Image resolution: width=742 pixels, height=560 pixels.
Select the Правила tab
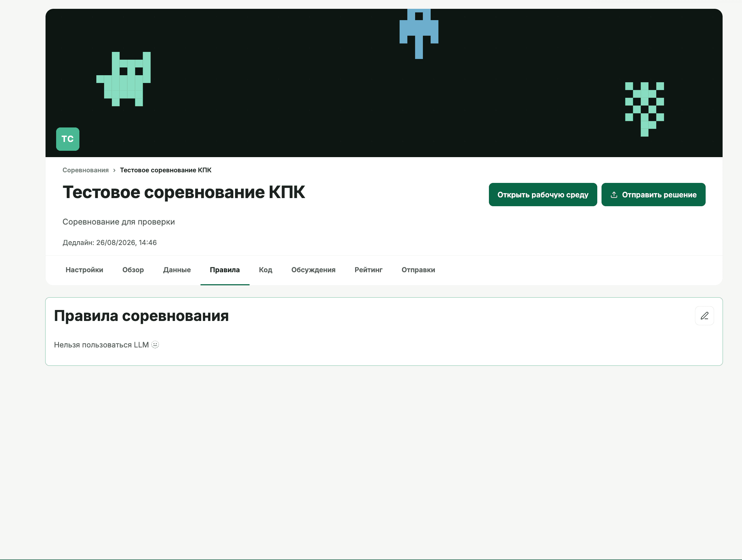click(225, 270)
